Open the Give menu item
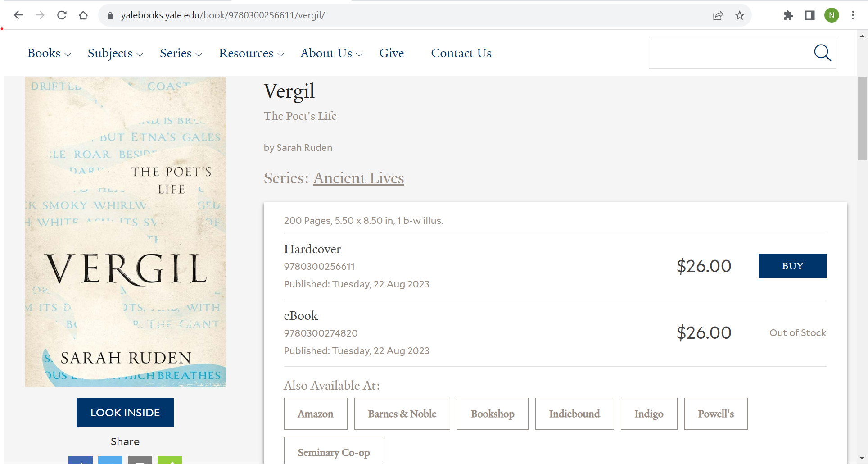The height and width of the screenshot is (464, 868). [392, 53]
